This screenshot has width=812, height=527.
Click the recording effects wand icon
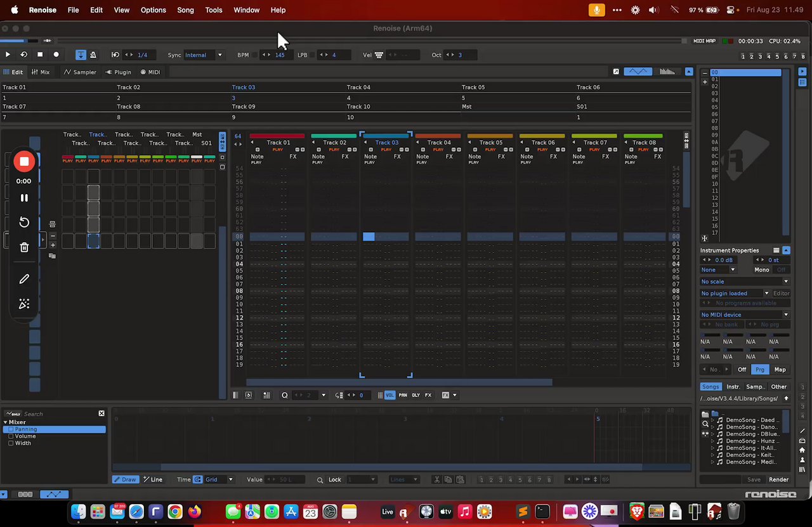24,304
